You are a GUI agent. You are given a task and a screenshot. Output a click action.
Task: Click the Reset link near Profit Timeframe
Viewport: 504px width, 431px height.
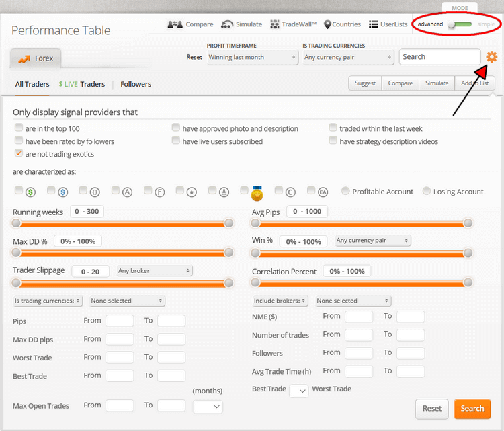coord(194,57)
